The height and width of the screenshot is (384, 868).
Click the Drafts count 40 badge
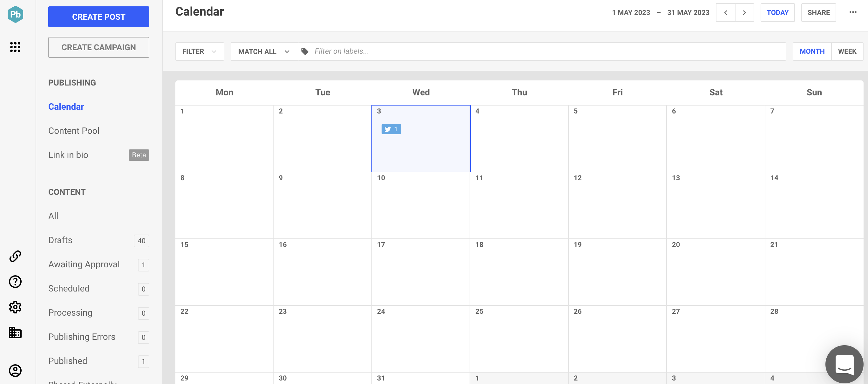(x=141, y=241)
